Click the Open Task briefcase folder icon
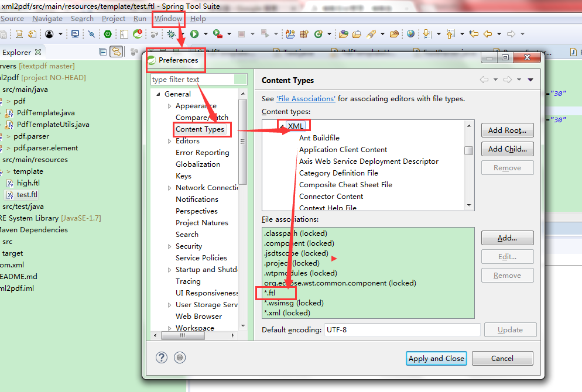 [x=357, y=34]
